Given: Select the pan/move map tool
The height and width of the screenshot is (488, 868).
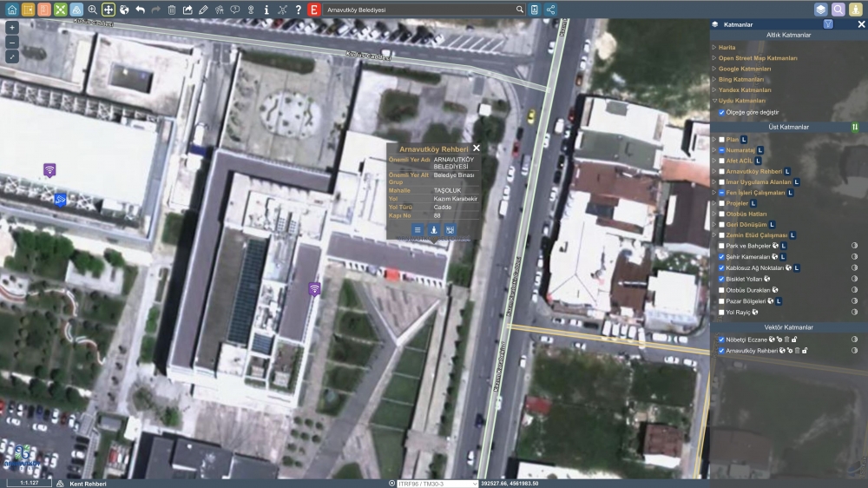Looking at the screenshot, I should coord(108,10).
